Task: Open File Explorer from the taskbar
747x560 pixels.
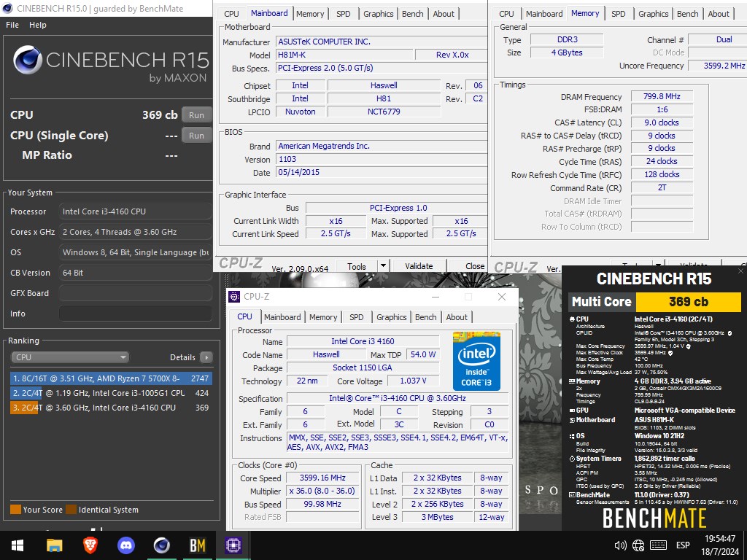Action: (54, 545)
